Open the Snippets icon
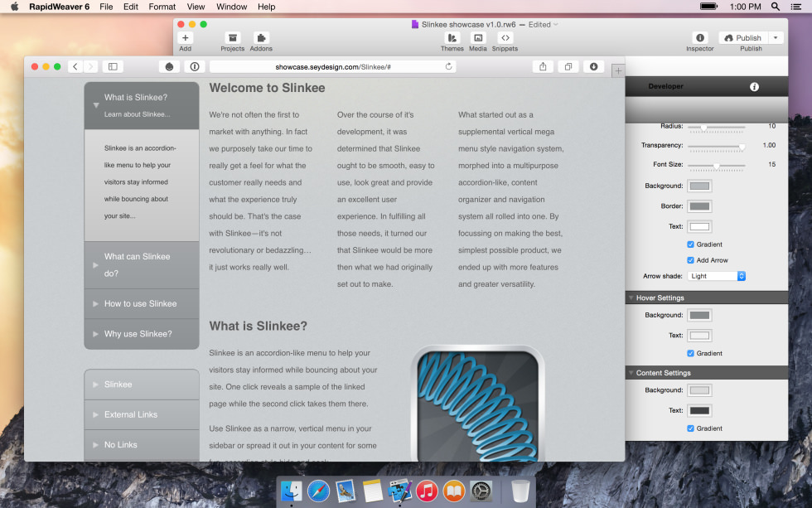Image resolution: width=812 pixels, height=508 pixels. [x=505, y=38]
